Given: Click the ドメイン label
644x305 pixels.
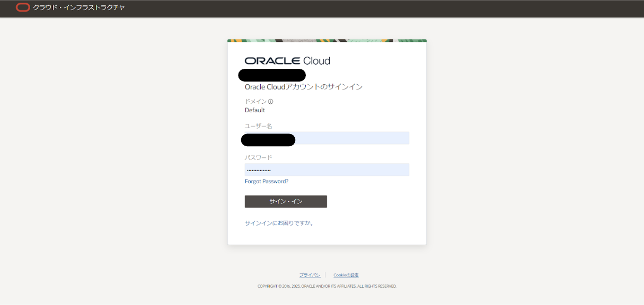Looking at the screenshot, I should (x=256, y=102).
